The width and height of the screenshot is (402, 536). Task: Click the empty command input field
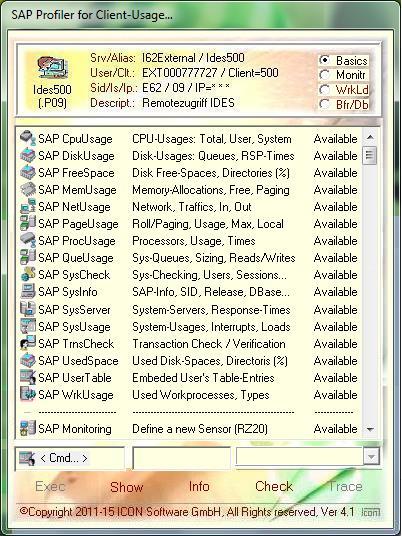pyautogui.click(x=182, y=458)
